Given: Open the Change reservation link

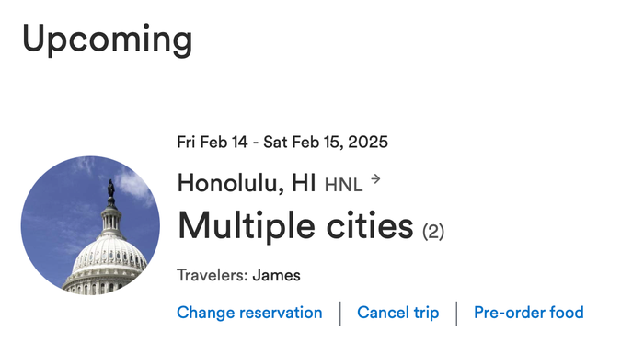Looking at the screenshot, I should [x=249, y=313].
